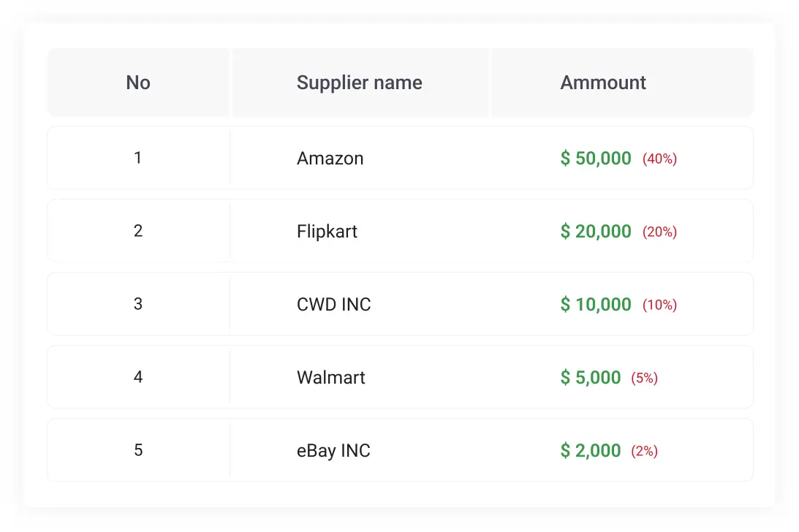The image size is (799, 532).
Task: Select the Walmart supplier name
Action: click(x=330, y=378)
